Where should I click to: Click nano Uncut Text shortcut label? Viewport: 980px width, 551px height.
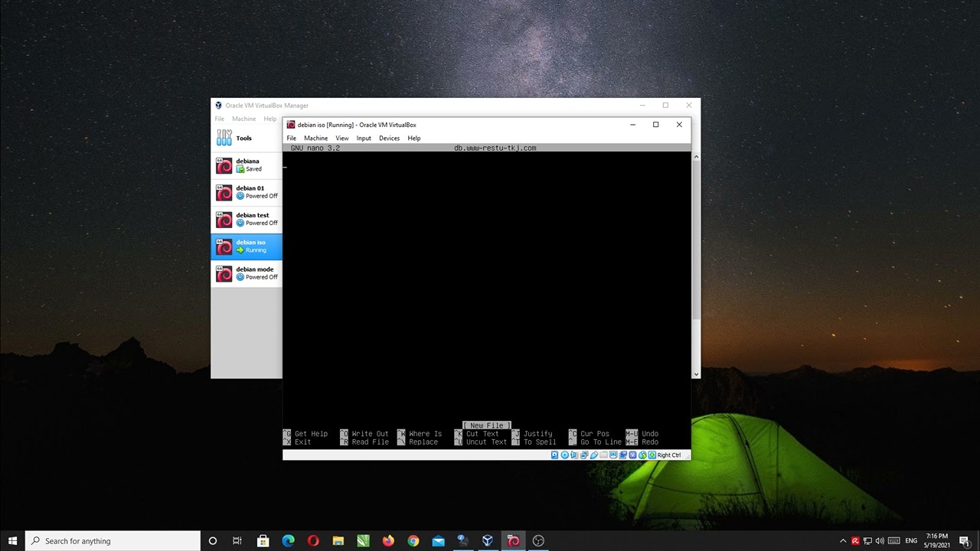[486, 442]
